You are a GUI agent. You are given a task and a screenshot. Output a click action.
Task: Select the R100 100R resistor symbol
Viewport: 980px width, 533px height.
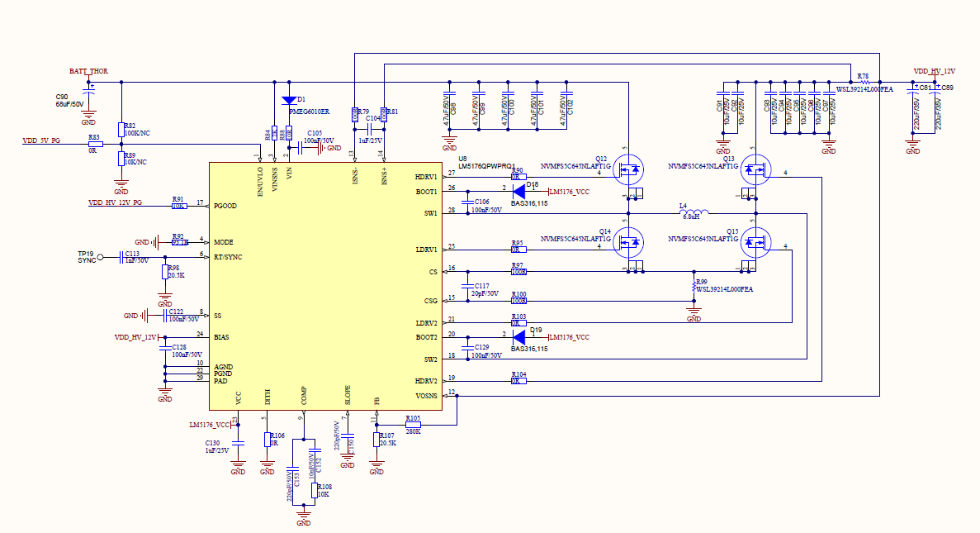pos(518,301)
